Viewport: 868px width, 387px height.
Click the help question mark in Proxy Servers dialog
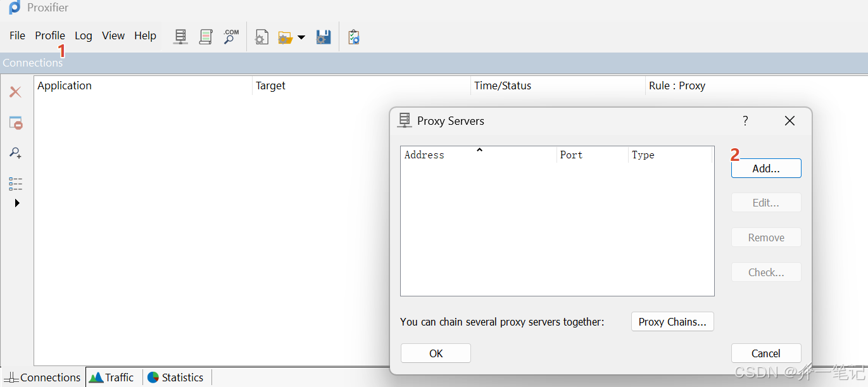pos(745,120)
